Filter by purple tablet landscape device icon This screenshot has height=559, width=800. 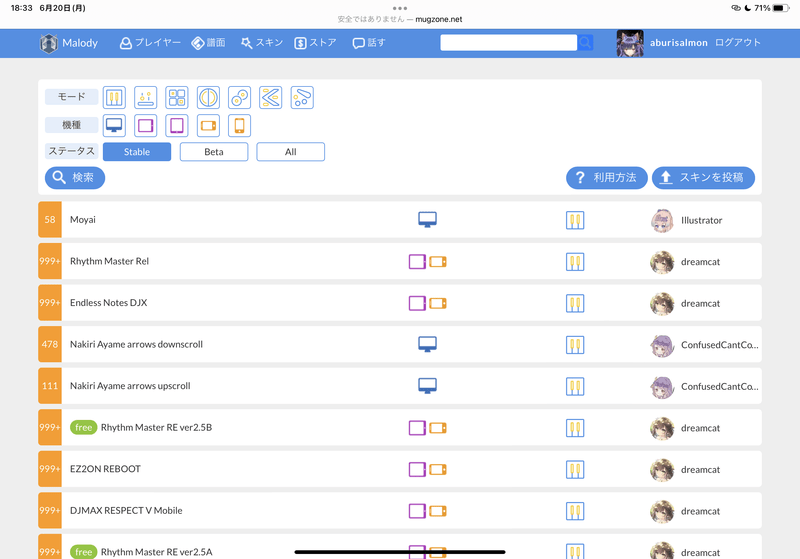point(146,126)
